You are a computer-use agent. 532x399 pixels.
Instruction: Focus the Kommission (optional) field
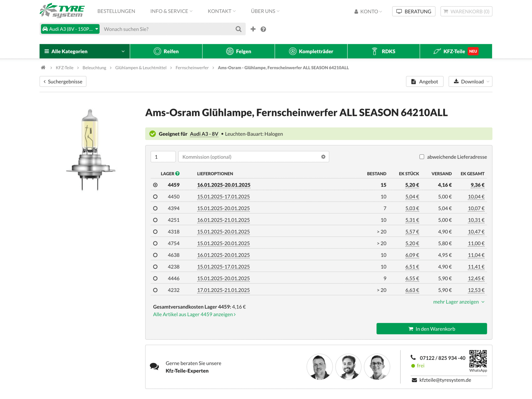pos(254,157)
